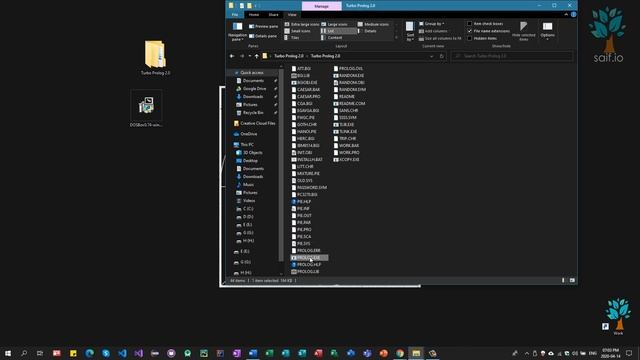Go back in folder history
640x360 pixels.
tap(232, 56)
